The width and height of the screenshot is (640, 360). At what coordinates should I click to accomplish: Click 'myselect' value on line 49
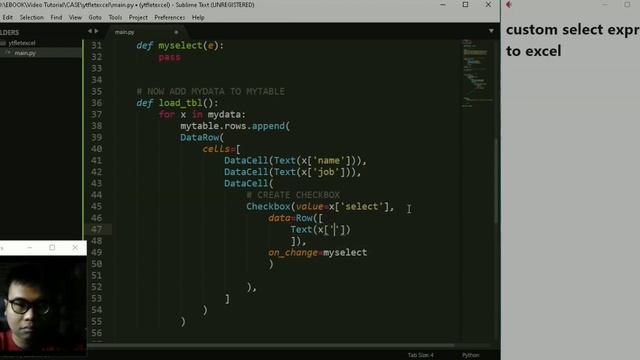(x=345, y=252)
